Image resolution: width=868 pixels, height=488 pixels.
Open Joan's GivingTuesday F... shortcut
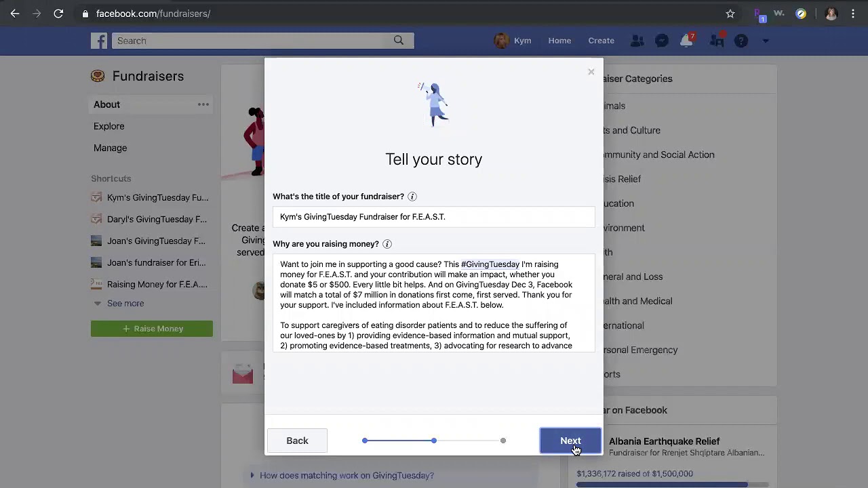[x=148, y=241]
